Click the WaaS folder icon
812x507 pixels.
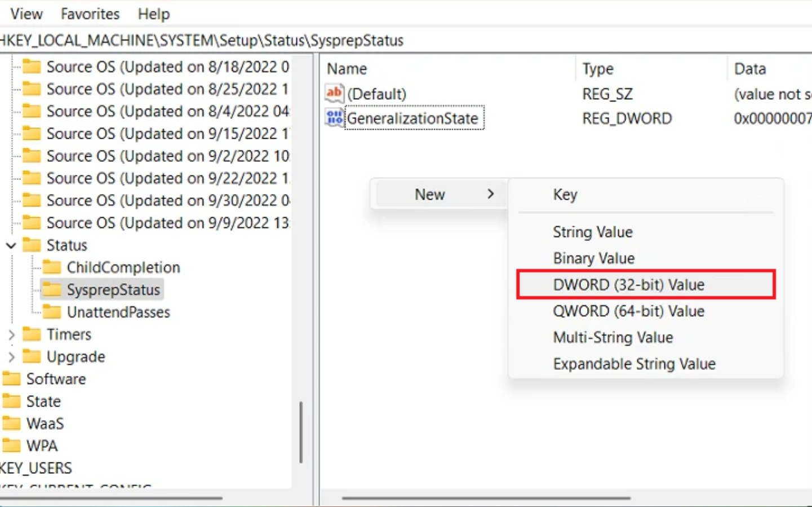click(x=12, y=423)
